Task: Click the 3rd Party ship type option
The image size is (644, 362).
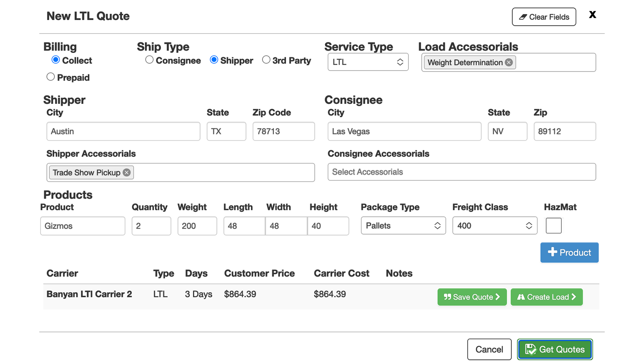Action: (265, 60)
